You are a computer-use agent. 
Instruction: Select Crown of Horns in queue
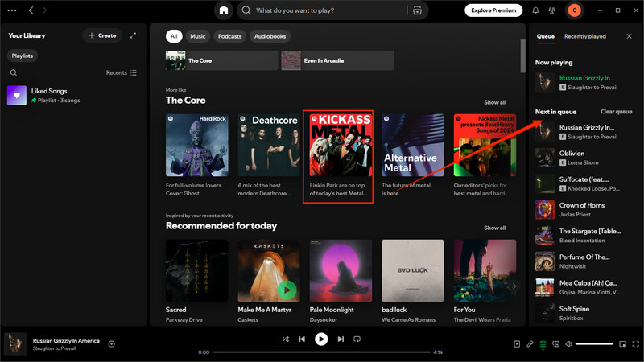[584, 209]
